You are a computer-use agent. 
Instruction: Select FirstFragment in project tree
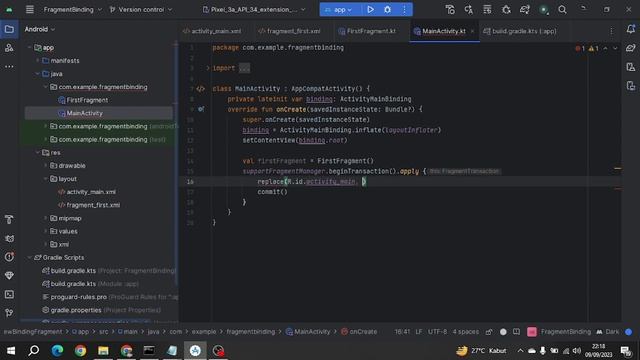pyautogui.click(x=87, y=100)
